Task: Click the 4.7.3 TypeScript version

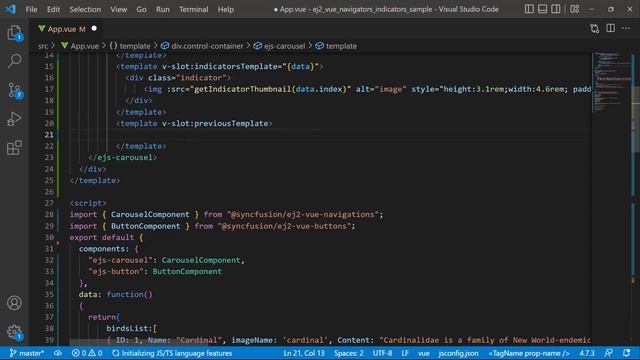Action: (x=587, y=353)
